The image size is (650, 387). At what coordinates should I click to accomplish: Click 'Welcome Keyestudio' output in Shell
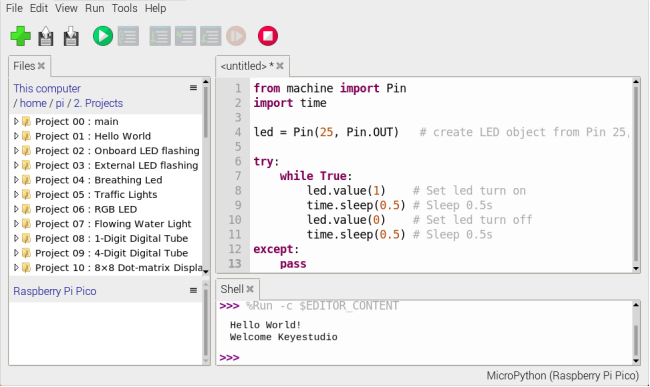284,337
